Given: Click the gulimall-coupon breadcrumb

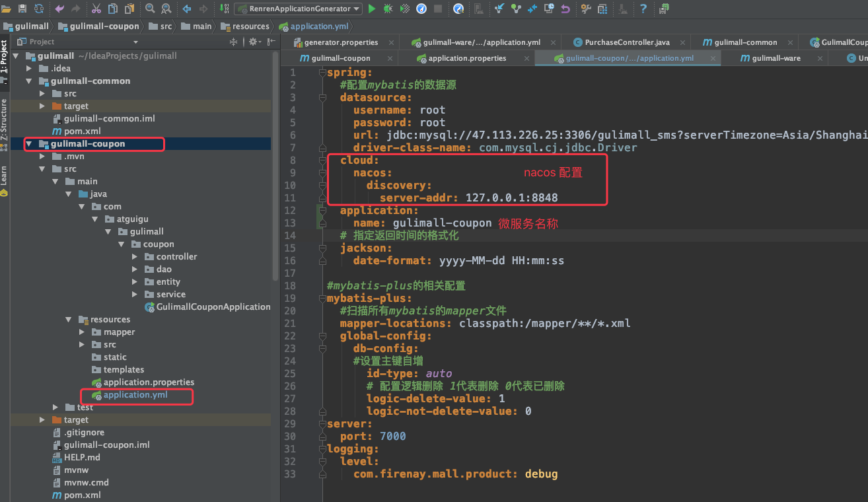Looking at the screenshot, I should click(98, 26).
